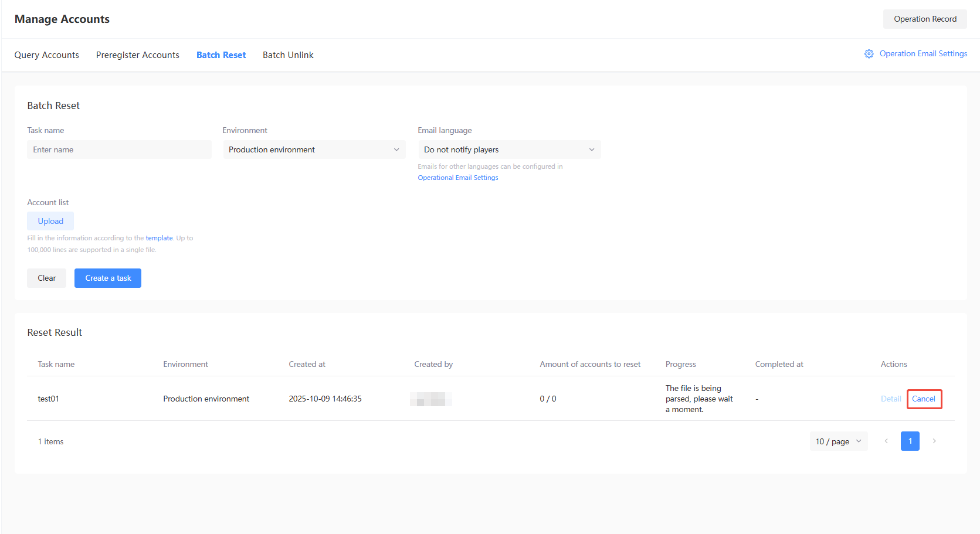This screenshot has height=534, width=980.
Task: Go to the next page arrow
Action: point(934,441)
